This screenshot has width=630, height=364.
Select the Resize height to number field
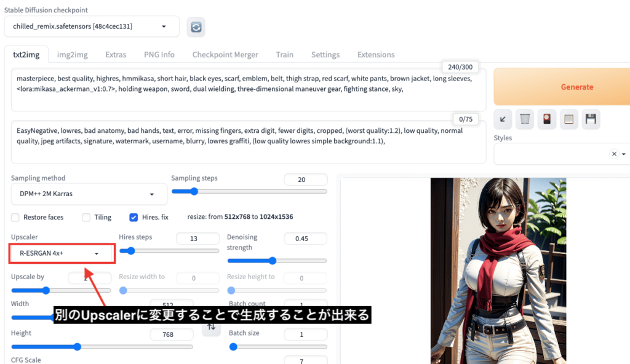[305, 278]
